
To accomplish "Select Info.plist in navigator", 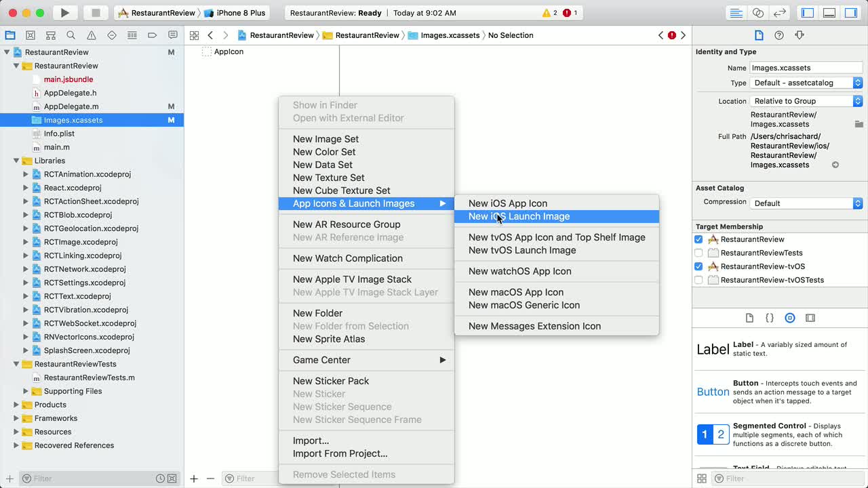I will [59, 134].
